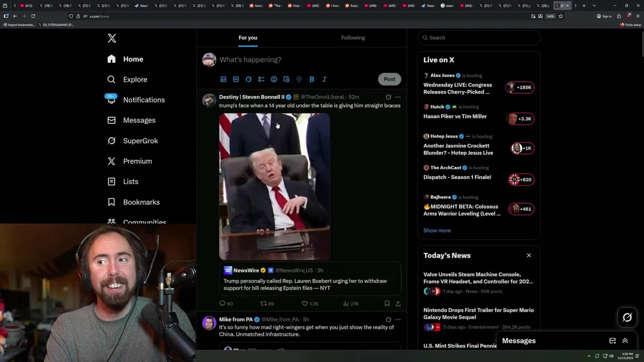Screen dimensions: 644x362
Task: Click the Grok enhance icon in composer
Action: coord(249,79)
